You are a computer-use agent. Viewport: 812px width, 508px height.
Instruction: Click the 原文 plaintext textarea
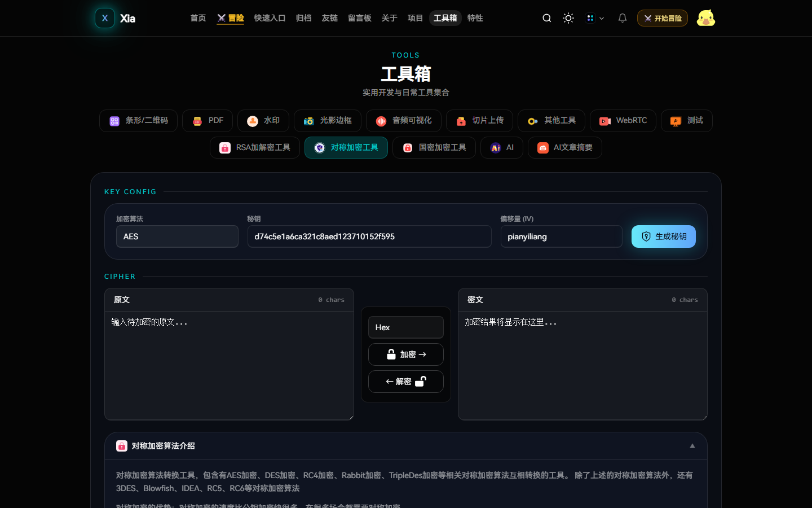229,365
